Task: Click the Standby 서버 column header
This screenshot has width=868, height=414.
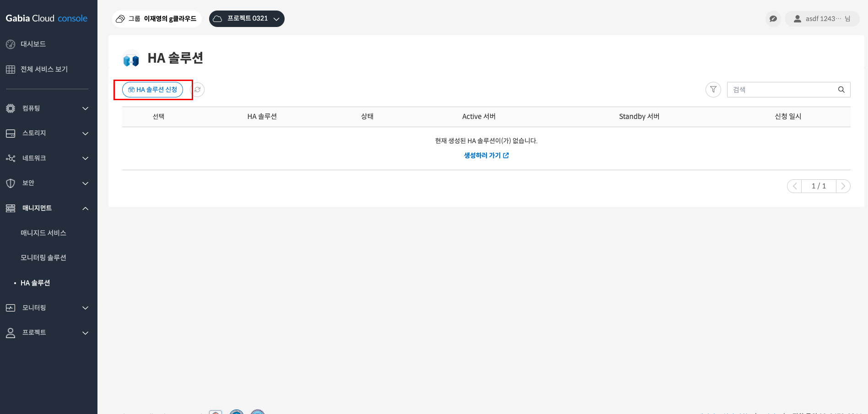Action: (x=639, y=117)
